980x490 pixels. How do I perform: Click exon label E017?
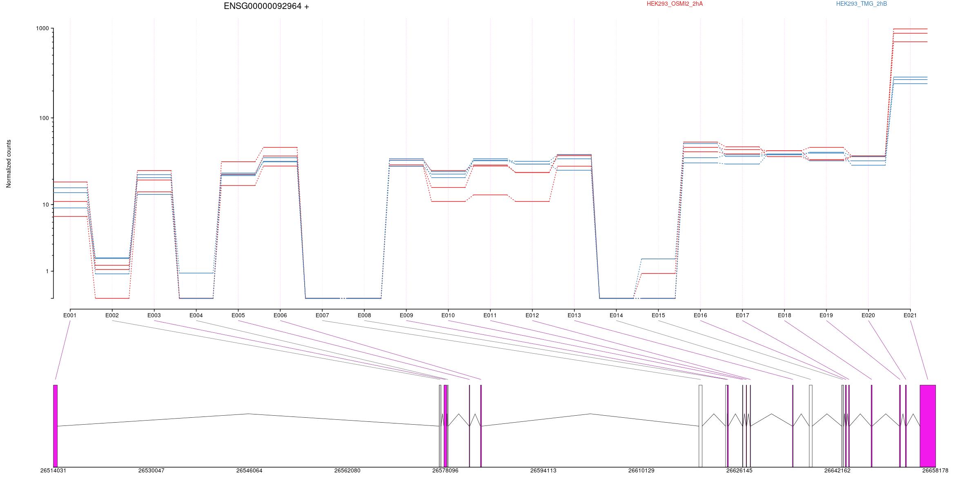(x=742, y=315)
